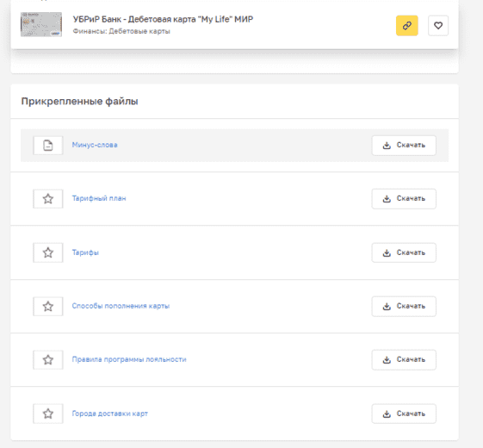Download the Способы пополнения карты file
This screenshot has width=483, height=448.
(x=404, y=306)
